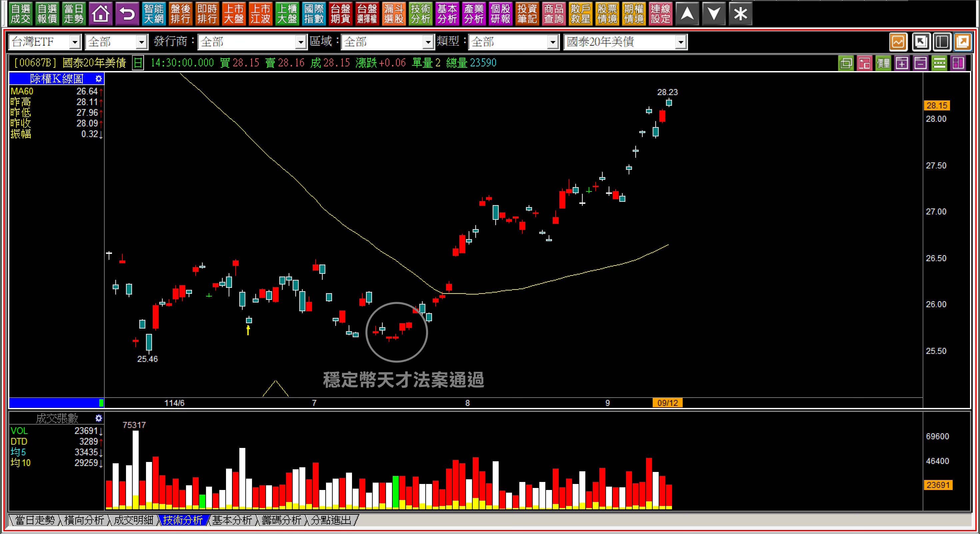Open the 基本分析 bottom tab

click(x=232, y=520)
